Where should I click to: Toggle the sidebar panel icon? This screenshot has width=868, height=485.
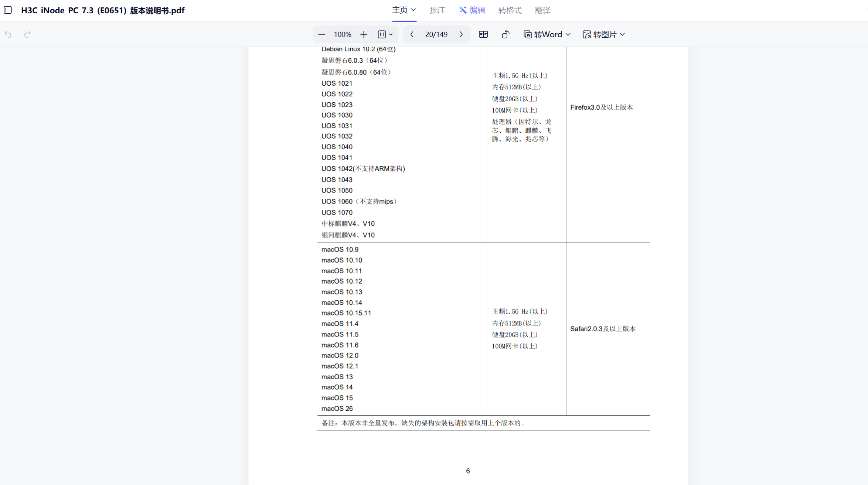pos(8,10)
